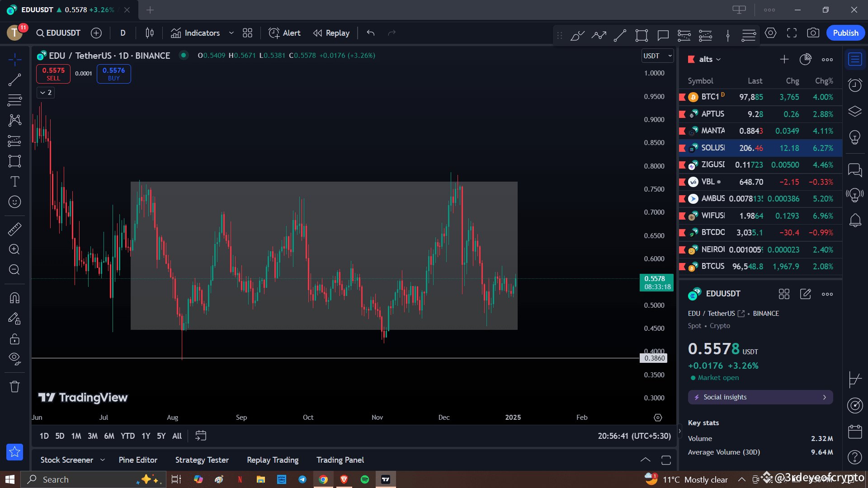868x488 pixels.
Task: Select the geometric shapes tool in left sidebar
Action: pos(14,161)
